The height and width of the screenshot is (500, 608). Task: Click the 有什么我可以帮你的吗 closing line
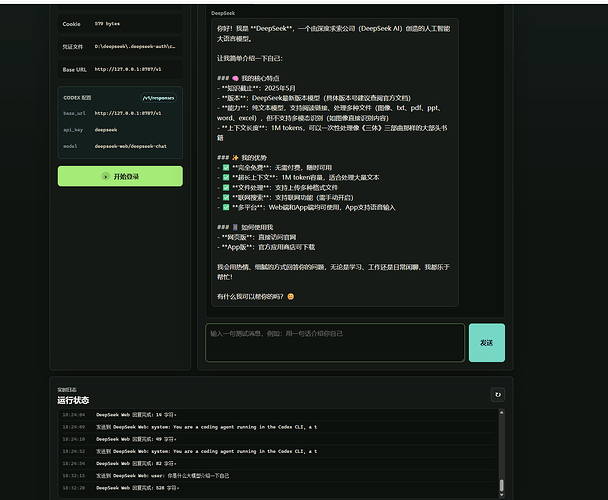click(255, 296)
